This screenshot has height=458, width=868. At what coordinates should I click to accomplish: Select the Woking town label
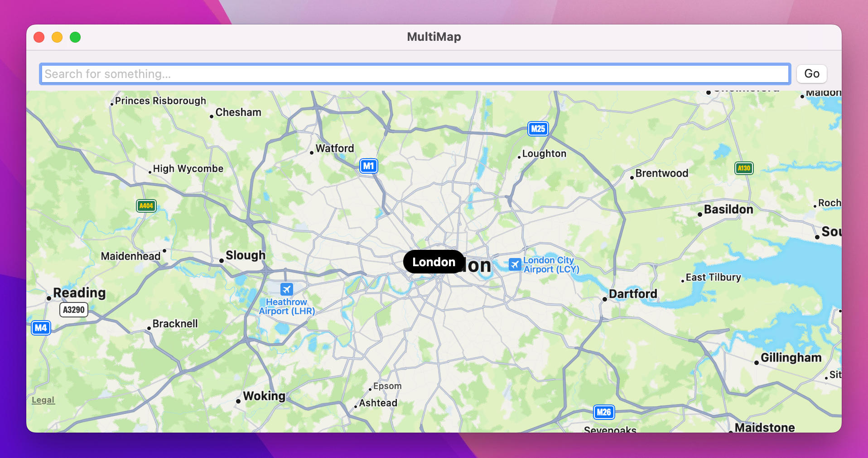tap(264, 396)
